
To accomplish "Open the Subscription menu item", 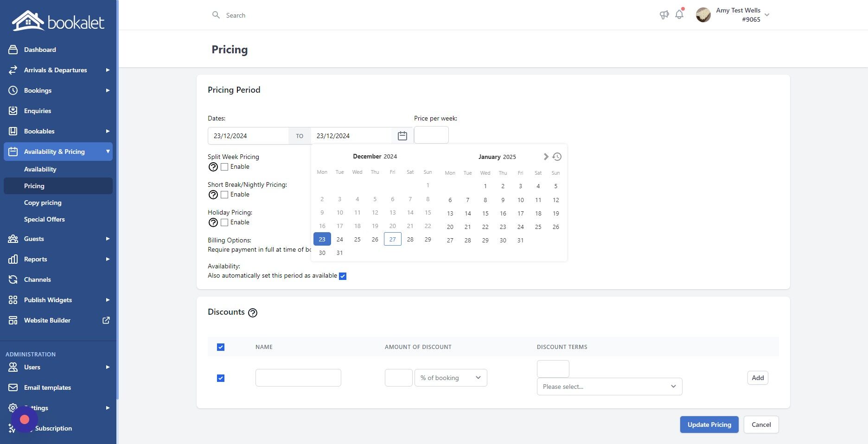I will [53, 428].
